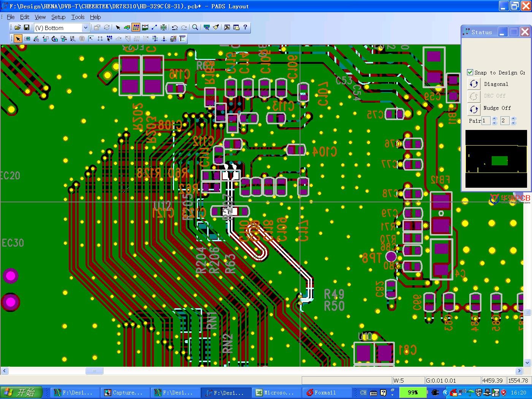Click the horizontal scrollbar thumb

tap(94, 370)
